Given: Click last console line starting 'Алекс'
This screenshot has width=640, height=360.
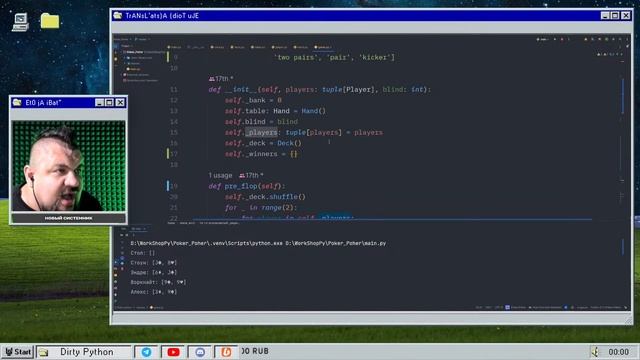Looking at the screenshot, I should (x=154, y=292).
